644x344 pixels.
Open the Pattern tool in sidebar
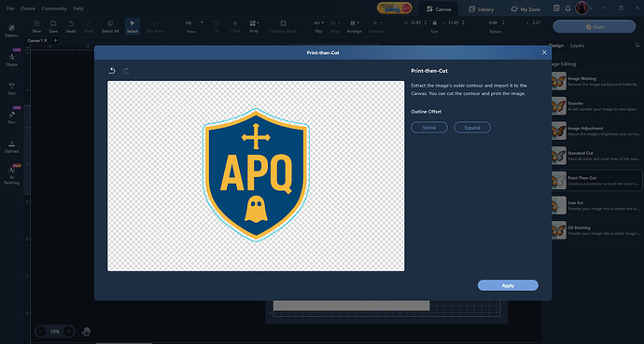coord(11,31)
